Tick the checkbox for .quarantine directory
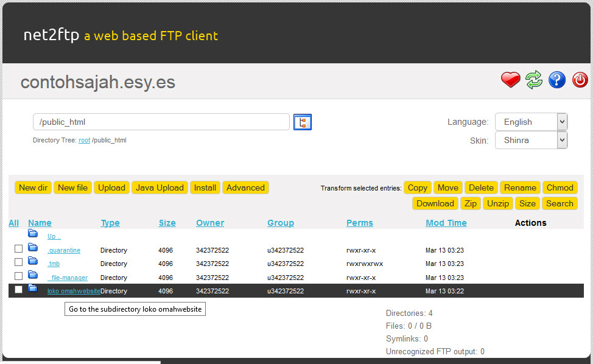593x364 pixels. [18, 248]
